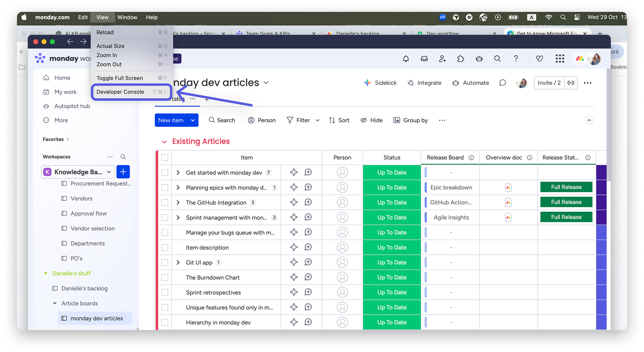The image size is (644, 352).
Task: Open the help question mark icon
Action: point(516,59)
